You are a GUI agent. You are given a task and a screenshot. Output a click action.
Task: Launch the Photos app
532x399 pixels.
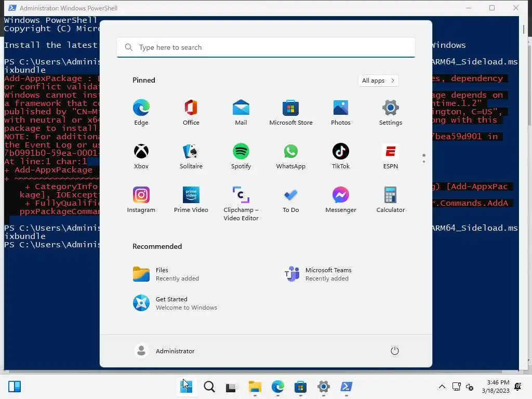pyautogui.click(x=341, y=113)
